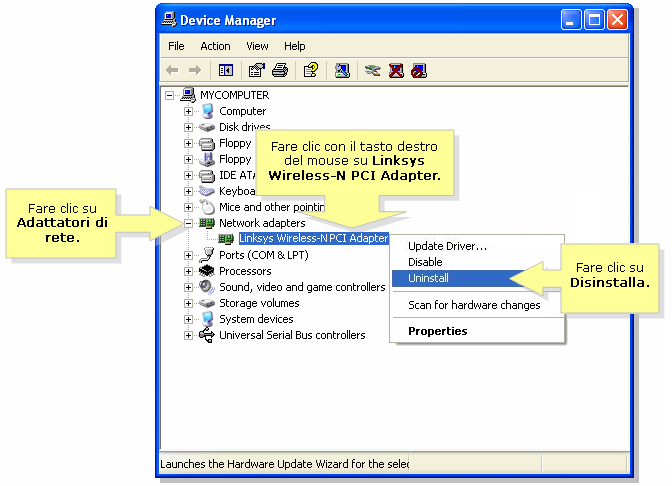Click the Universal Serial Bus icon
This screenshot has height=486, width=672.
pos(207,335)
